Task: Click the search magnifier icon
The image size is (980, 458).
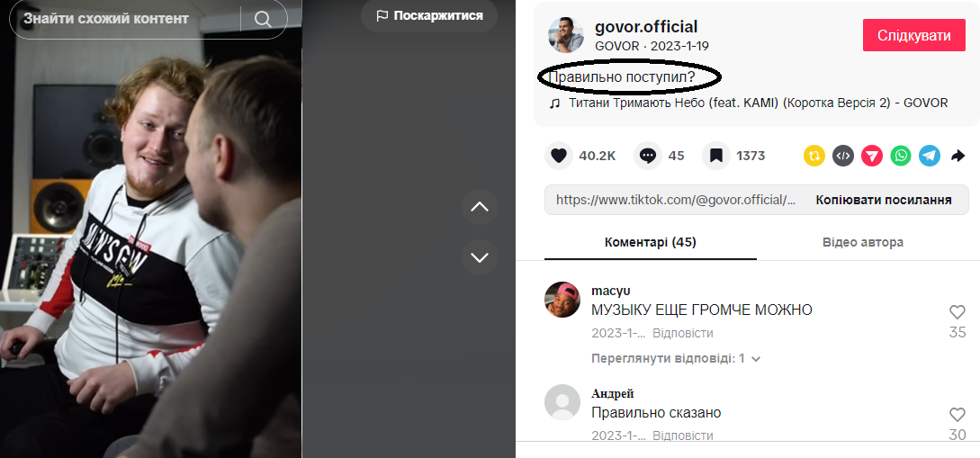Action: point(263,19)
